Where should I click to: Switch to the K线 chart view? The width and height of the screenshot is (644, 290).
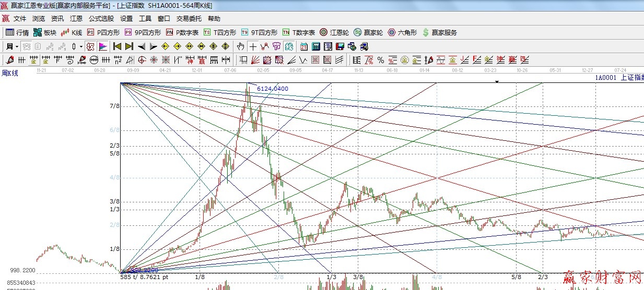click(72, 32)
